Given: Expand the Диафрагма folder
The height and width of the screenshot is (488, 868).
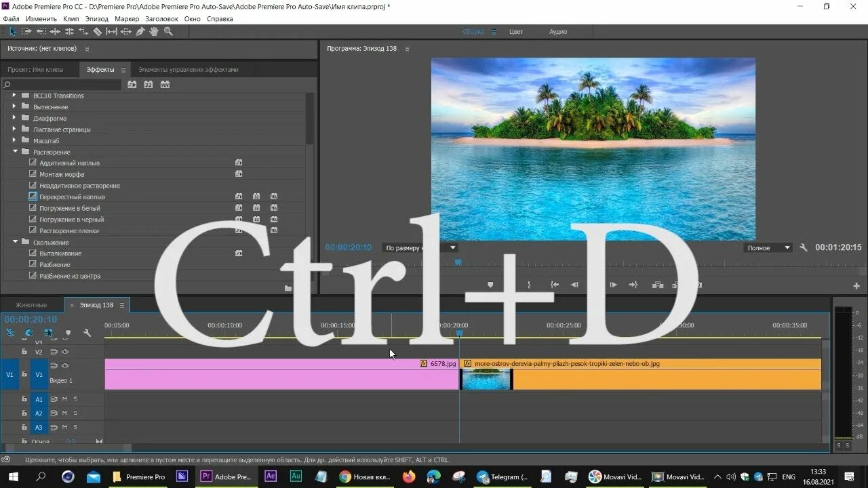Looking at the screenshot, I should (x=14, y=118).
